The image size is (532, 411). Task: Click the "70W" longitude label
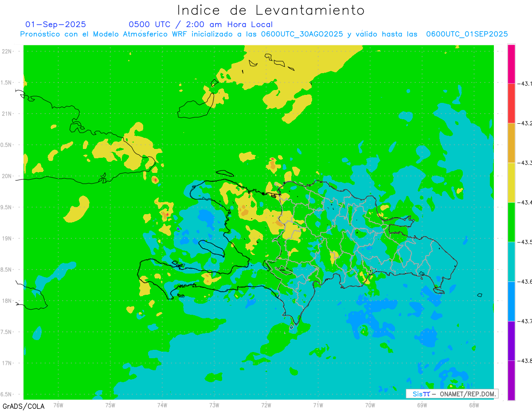(370, 405)
